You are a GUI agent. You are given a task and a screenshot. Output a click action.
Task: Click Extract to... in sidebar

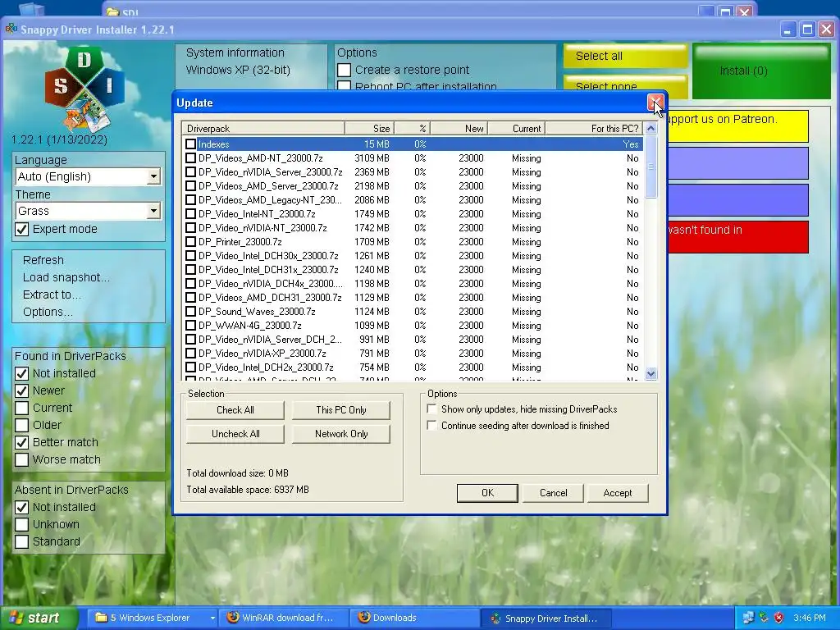click(52, 294)
